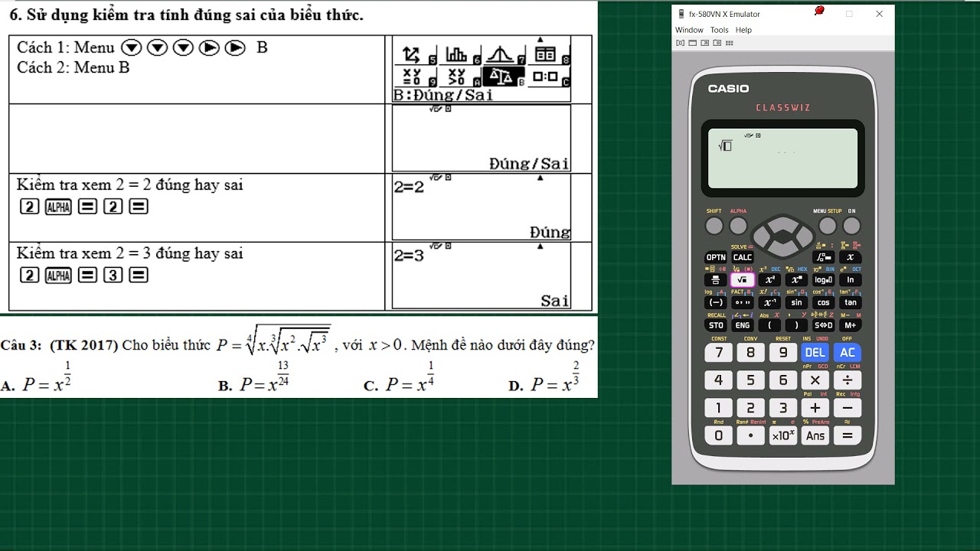Tap the ln key
The image size is (980, 551).
850,280
